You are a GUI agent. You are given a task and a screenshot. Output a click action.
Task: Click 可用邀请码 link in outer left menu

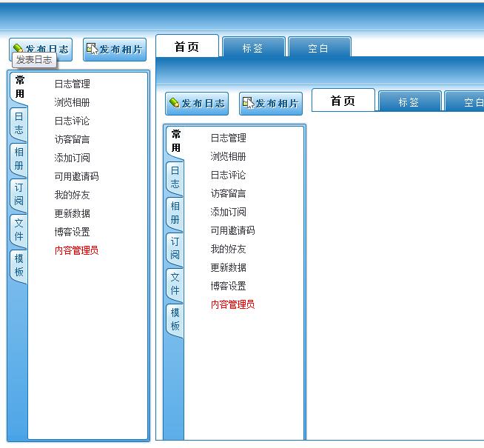76,176
